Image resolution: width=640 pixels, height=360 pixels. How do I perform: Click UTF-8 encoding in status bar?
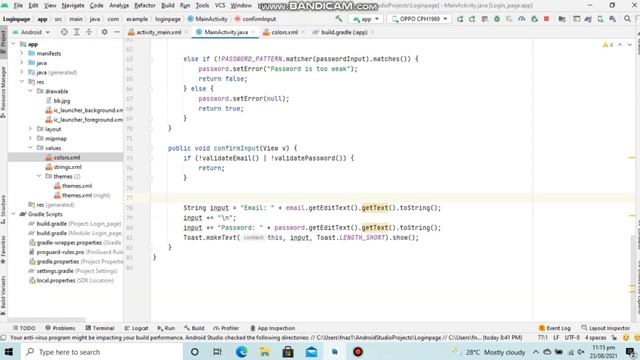pos(571,338)
